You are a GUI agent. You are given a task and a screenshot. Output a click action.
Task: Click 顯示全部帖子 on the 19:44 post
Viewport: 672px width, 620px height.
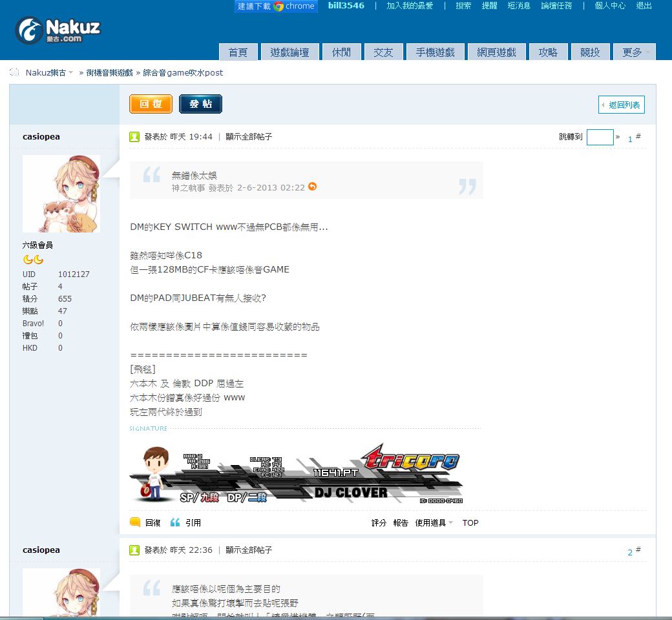click(249, 137)
